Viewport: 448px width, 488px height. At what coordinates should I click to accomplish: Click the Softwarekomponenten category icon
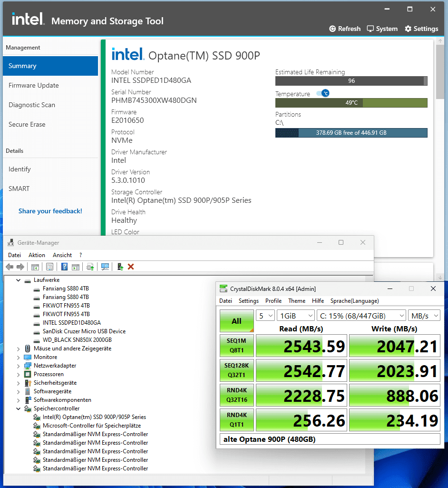pyautogui.click(x=28, y=400)
